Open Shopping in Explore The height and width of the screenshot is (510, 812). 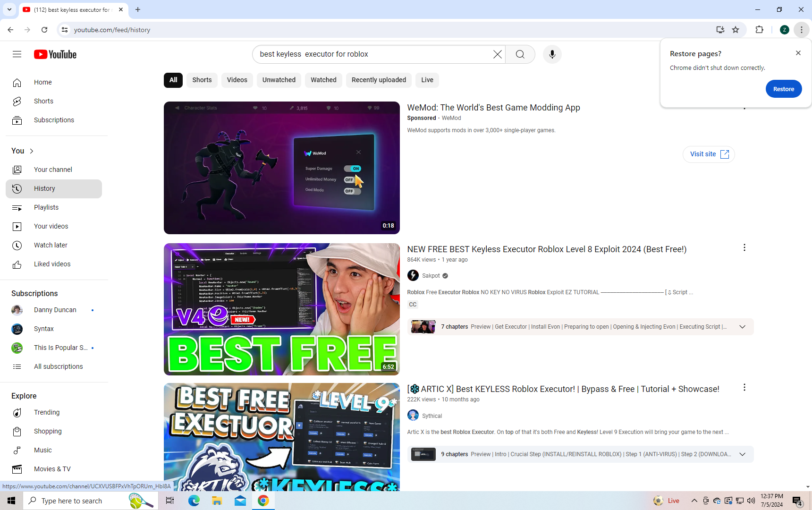[54, 431]
